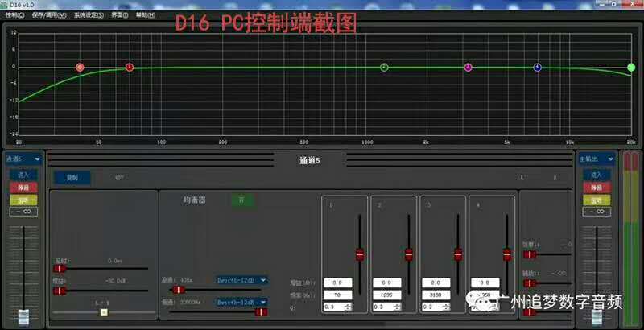
Task: Select EQ band 1 node on the graph
Action: 130,68
